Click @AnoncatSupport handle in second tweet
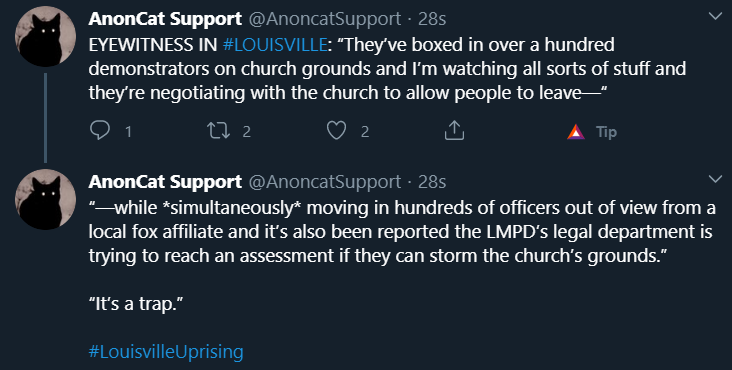Image resolution: width=732 pixels, height=370 pixels. [324, 182]
